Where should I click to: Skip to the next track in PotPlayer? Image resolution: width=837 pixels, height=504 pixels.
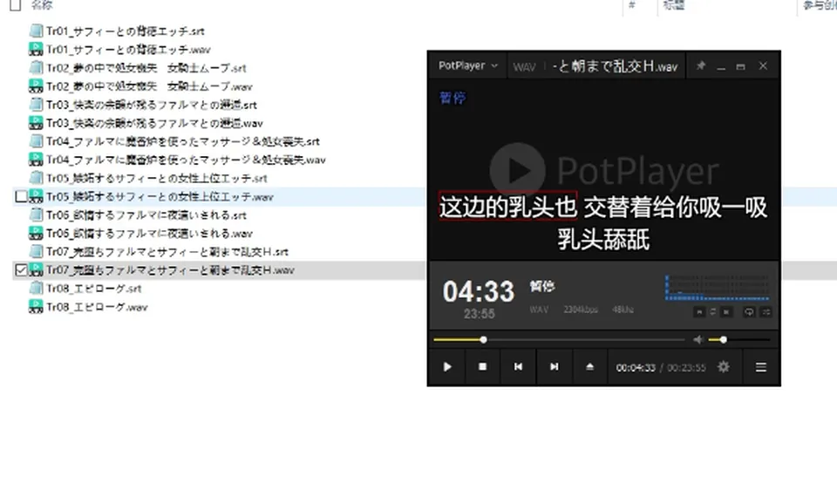pyautogui.click(x=555, y=367)
